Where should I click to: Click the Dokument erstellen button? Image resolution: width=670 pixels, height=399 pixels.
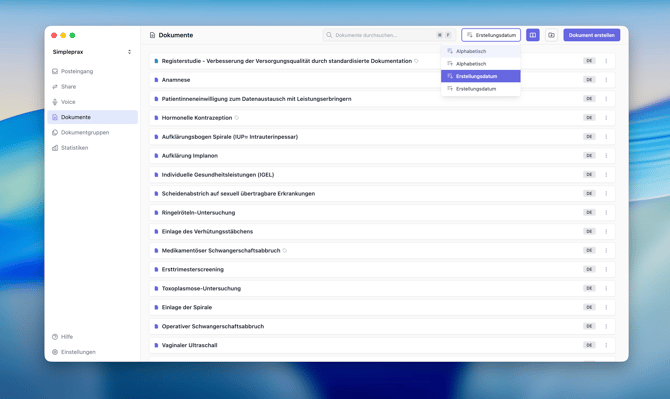pyautogui.click(x=591, y=35)
